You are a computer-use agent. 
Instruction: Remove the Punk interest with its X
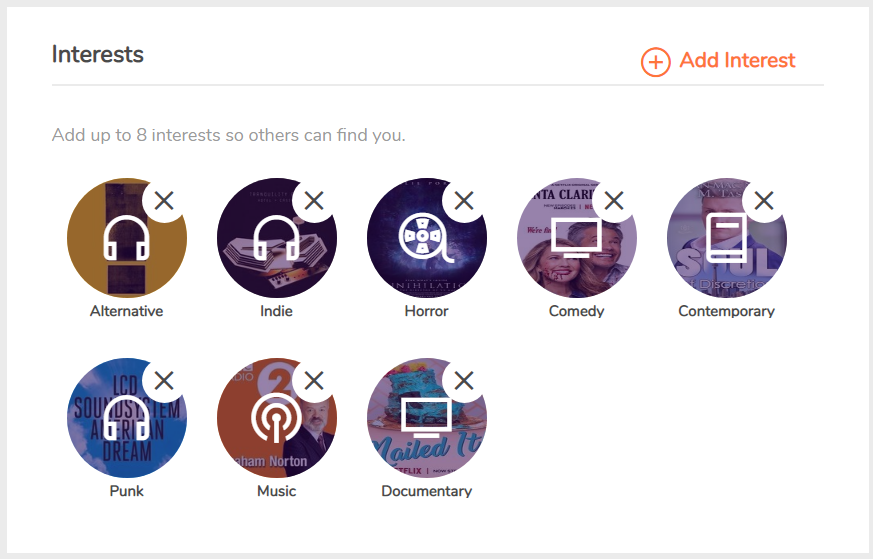pos(164,381)
